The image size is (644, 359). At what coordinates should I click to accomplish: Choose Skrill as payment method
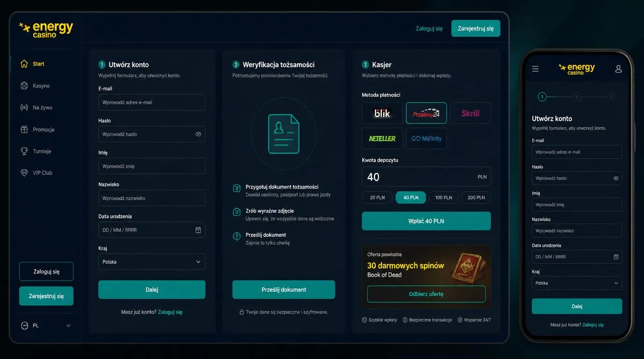click(x=470, y=113)
